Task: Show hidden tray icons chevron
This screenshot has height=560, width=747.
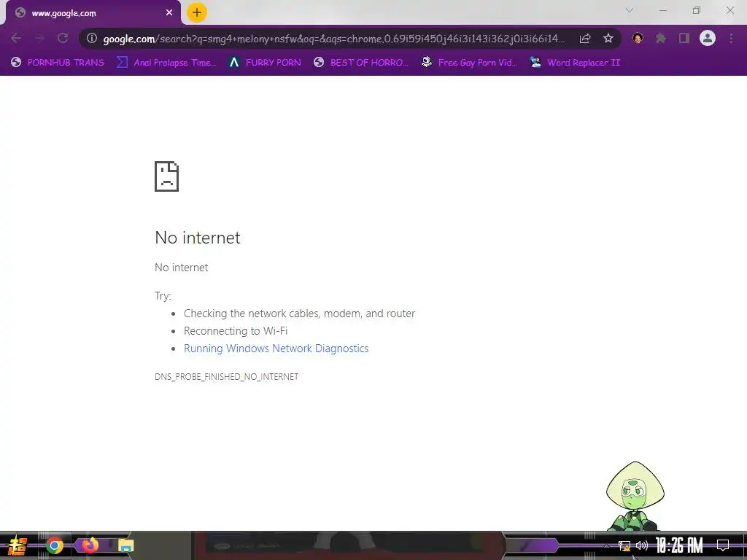Action: click(x=606, y=545)
